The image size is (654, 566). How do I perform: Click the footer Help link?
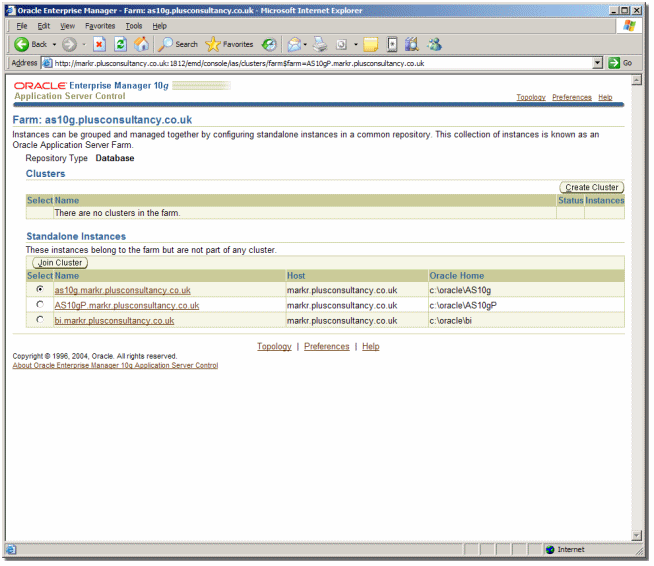click(x=371, y=347)
